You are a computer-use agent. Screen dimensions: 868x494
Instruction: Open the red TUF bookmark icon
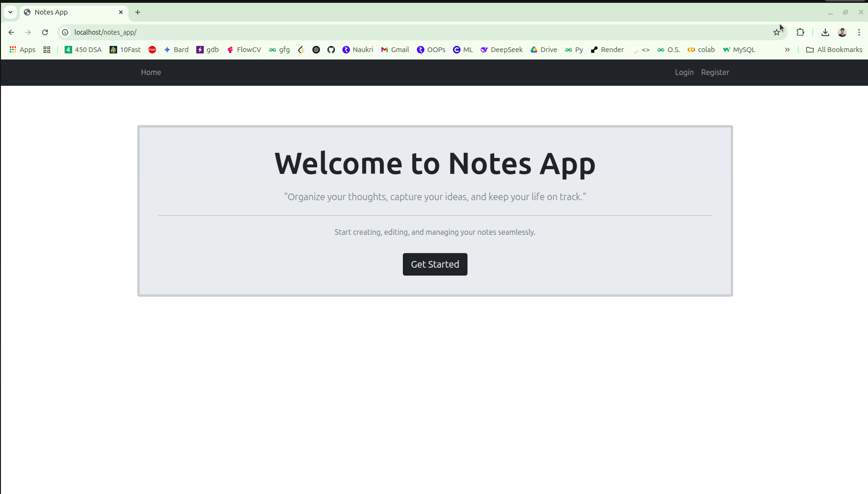tap(152, 50)
